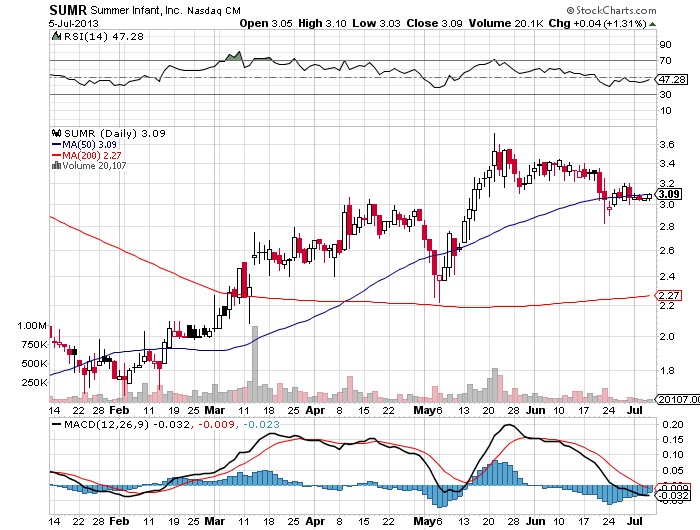The width and height of the screenshot is (700, 530).
Task: Click the 2.0 price axis label
Action: (667, 336)
